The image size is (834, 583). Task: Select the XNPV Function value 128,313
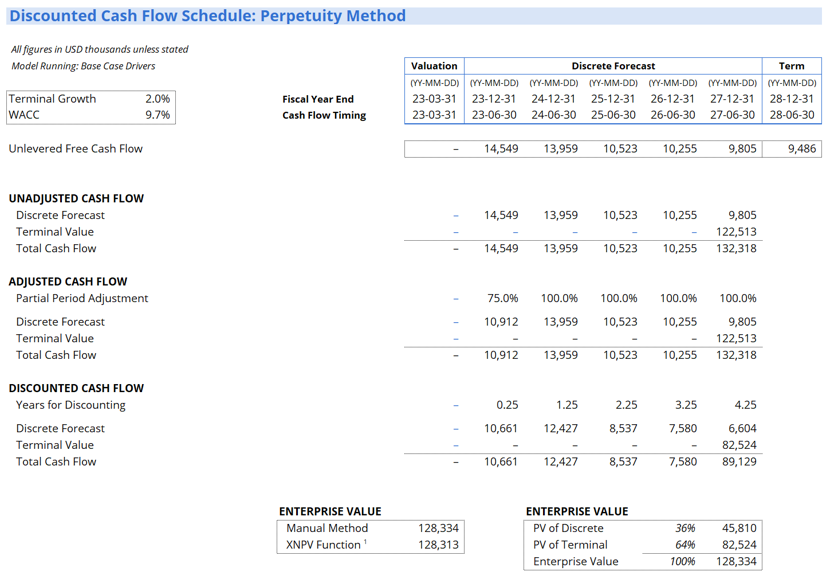click(439, 545)
